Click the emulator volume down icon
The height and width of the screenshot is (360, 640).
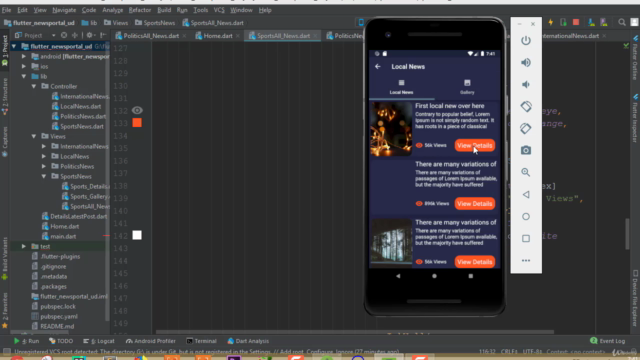click(526, 84)
